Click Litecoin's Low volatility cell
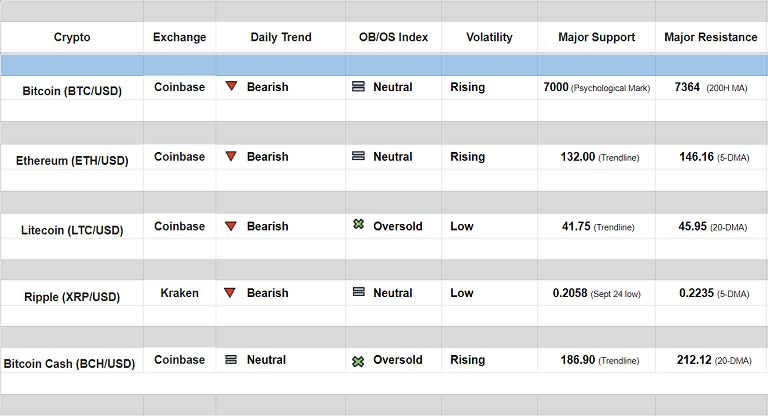 click(x=462, y=226)
